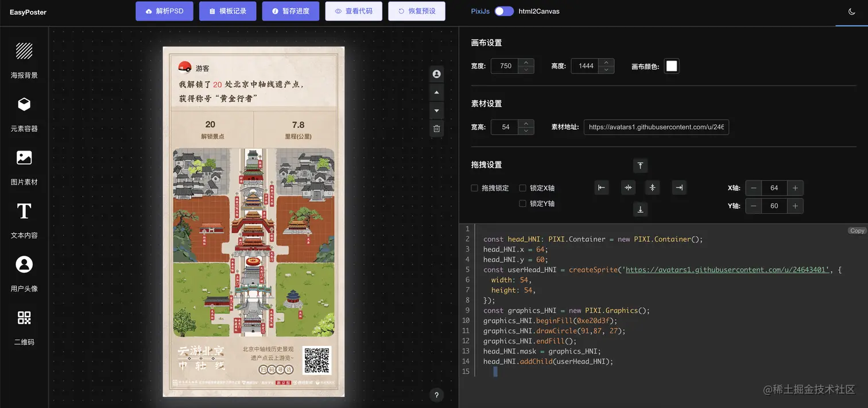Open the 海报背景 poster background tool

[x=24, y=60]
